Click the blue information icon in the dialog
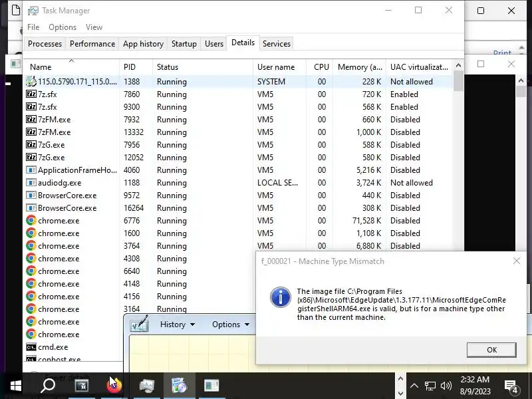The width and height of the screenshot is (532, 399). [280, 297]
